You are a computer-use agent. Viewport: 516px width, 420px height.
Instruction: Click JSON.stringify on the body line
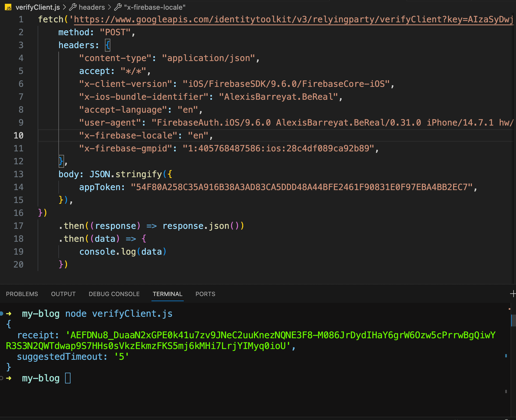tap(126, 174)
